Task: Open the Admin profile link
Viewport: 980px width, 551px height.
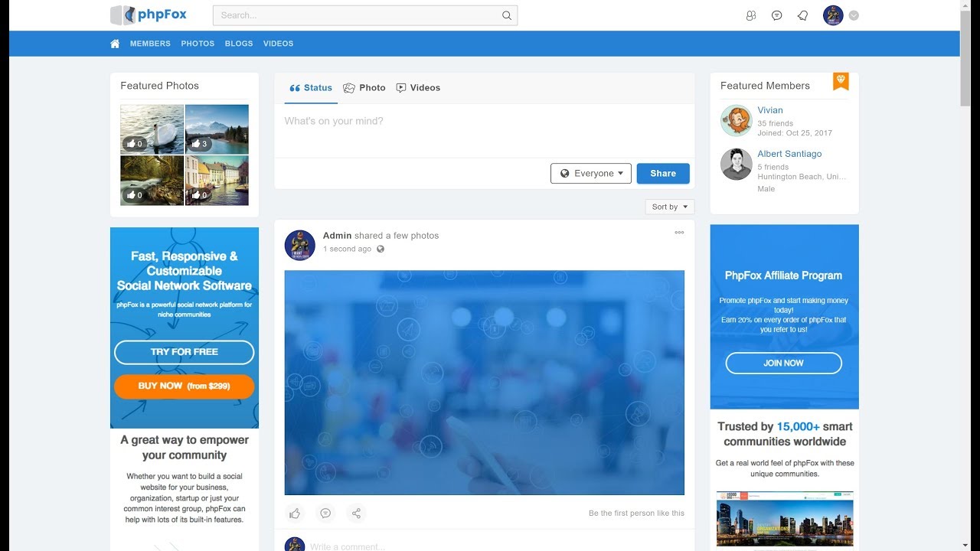Action: click(x=337, y=236)
